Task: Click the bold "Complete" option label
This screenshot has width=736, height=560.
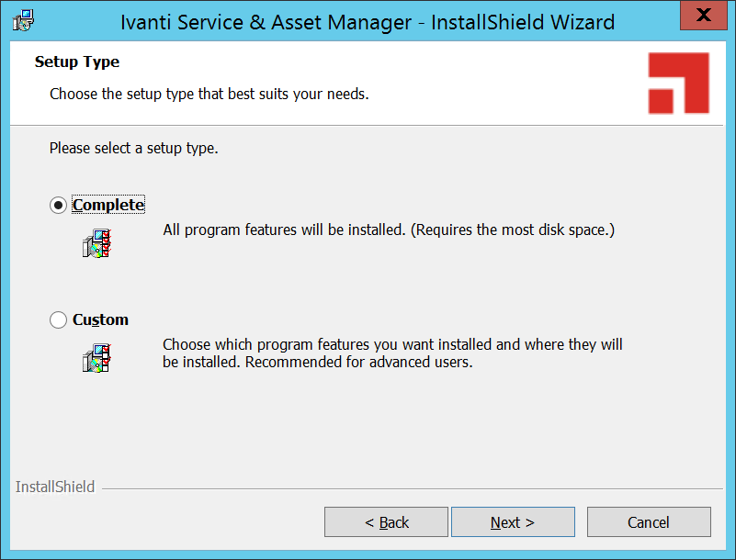Action: 108,206
